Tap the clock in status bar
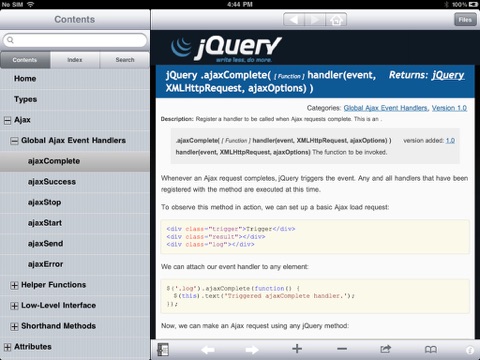The image size is (480, 360). (x=240, y=4)
